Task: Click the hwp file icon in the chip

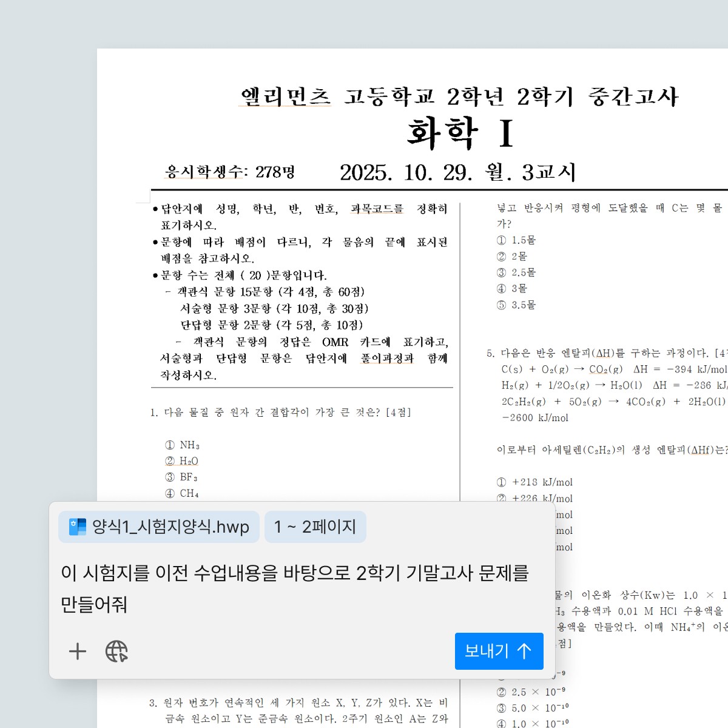Action: point(78,527)
